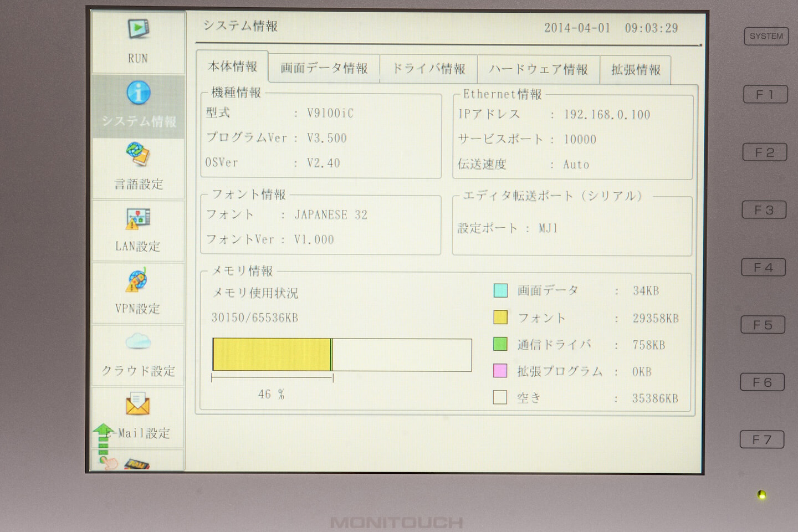The image size is (798, 532).
Task: Open the ハードウェア情報 tab
Action: click(538, 70)
